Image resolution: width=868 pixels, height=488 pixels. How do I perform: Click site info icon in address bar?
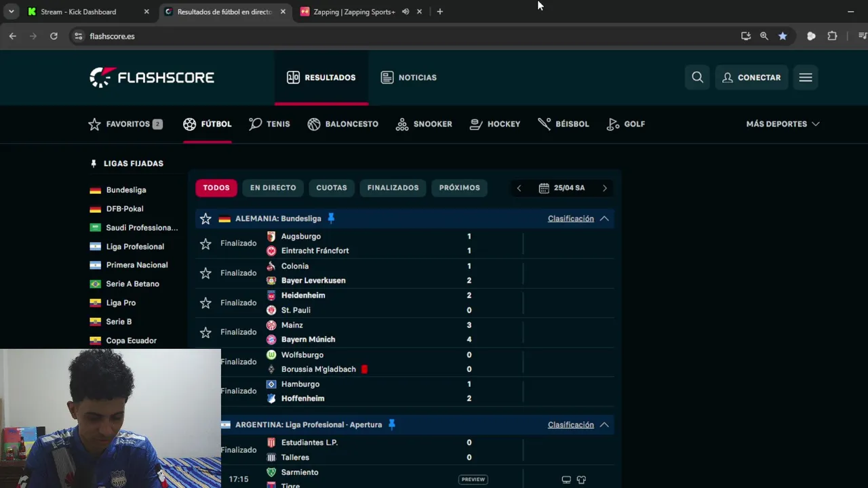[78, 36]
